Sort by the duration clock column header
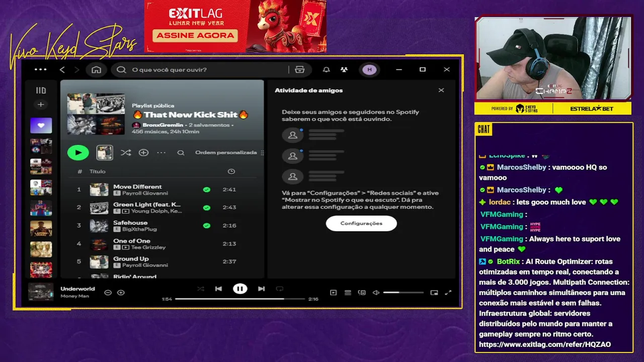Image resolution: width=644 pixels, height=362 pixels. click(x=231, y=171)
